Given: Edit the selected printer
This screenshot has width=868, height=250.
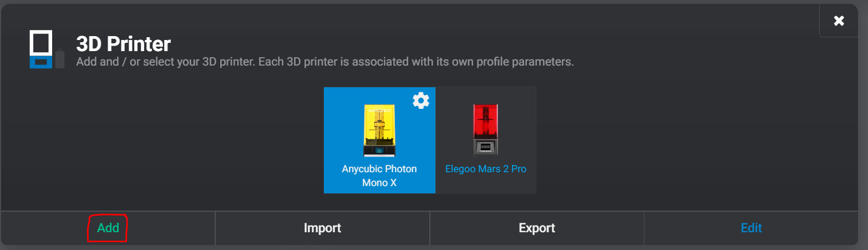Looking at the screenshot, I should click(751, 228).
